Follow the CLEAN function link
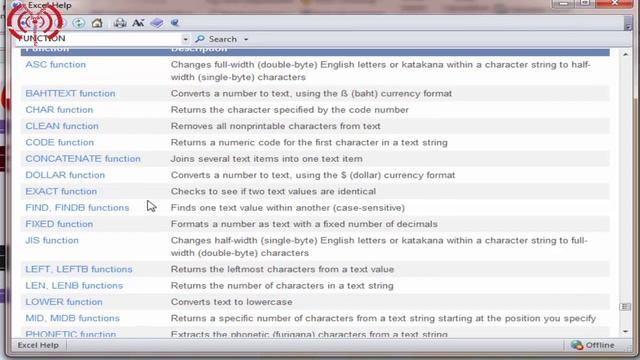Viewport: 640px width, 360px height. (x=62, y=126)
